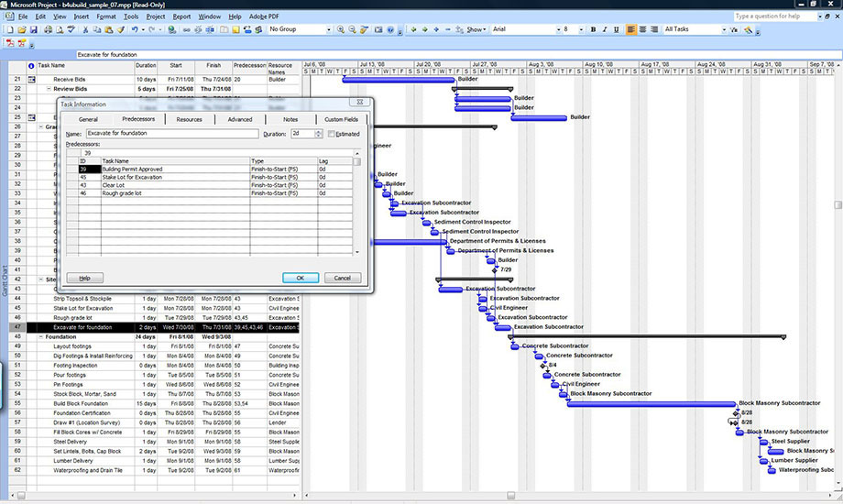Switch to the Resources tab
Image resolution: width=843 pixels, height=504 pixels.
coord(189,119)
